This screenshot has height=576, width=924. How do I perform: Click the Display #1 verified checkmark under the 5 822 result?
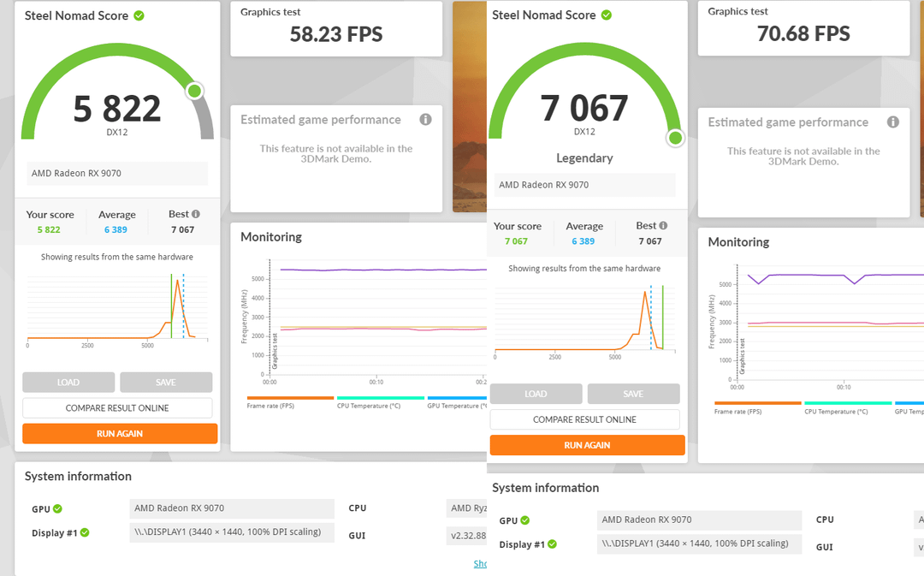(x=84, y=533)
